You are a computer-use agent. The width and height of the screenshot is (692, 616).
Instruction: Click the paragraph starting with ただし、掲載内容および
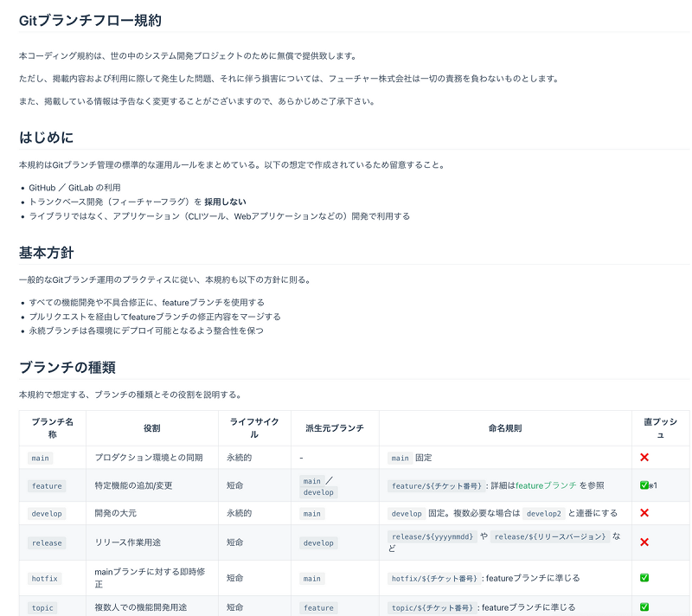point(290,79)
